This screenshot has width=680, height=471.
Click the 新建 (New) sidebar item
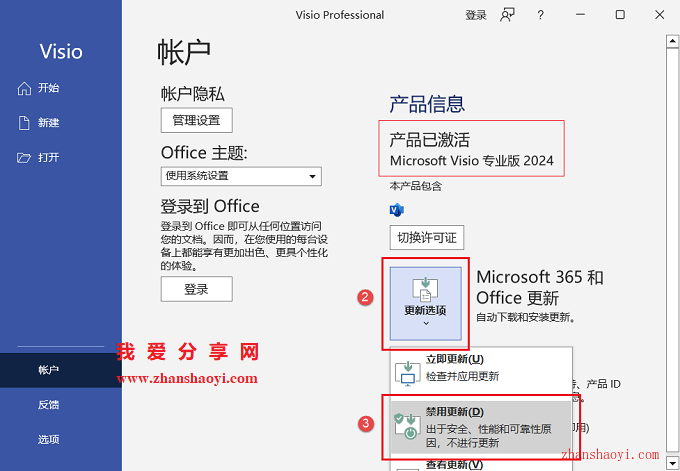tap(38, 123)
